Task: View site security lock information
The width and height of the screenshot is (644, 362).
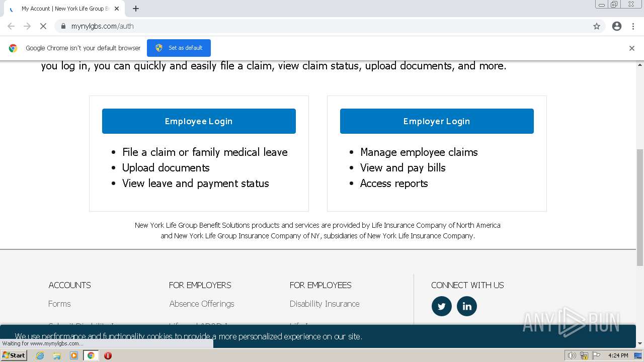Action: (63, 26)
